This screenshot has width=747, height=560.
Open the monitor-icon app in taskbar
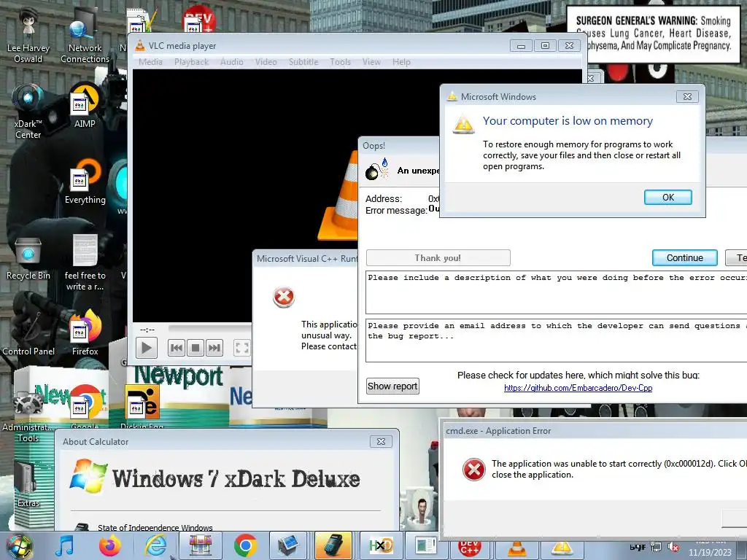(x=288, y=545)
